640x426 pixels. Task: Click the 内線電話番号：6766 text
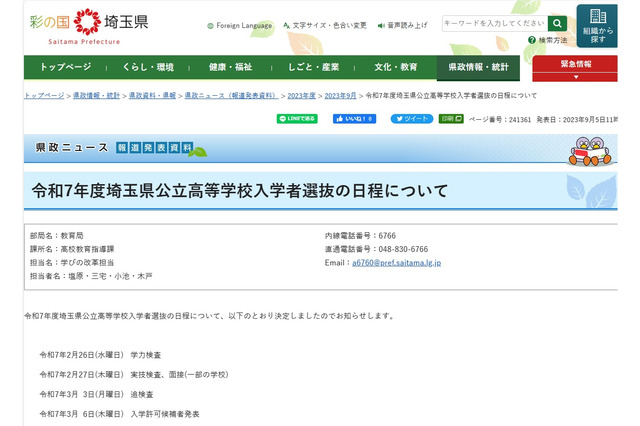360,236
